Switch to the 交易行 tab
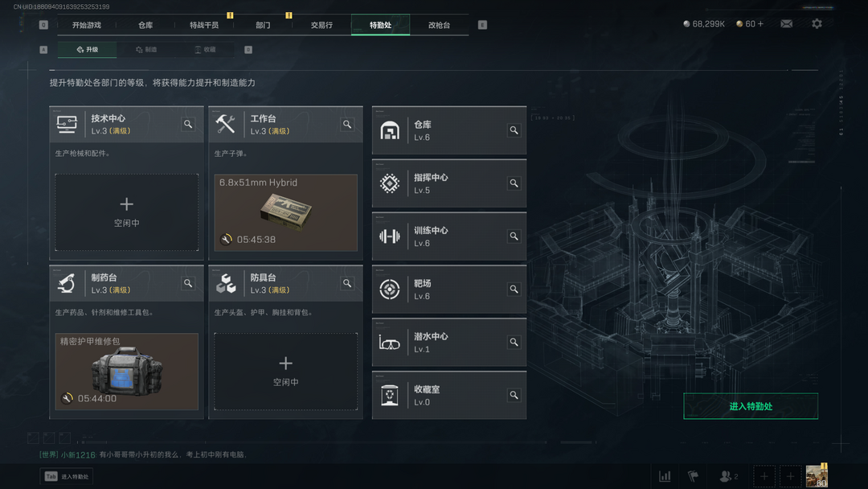868x489 pixels. (x=321, y=25)
